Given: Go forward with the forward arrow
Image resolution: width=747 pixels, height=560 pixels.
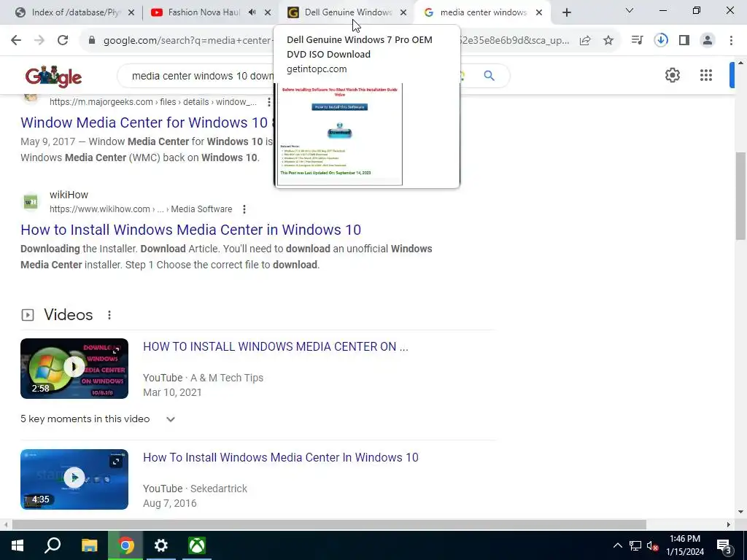Looking at the screenshot, I should (x=39, y=41).
